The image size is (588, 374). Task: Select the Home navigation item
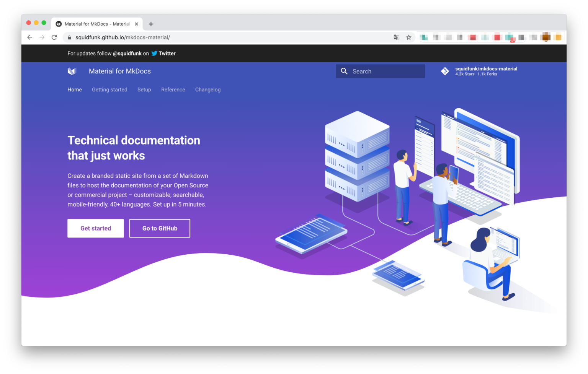point(75,89)
